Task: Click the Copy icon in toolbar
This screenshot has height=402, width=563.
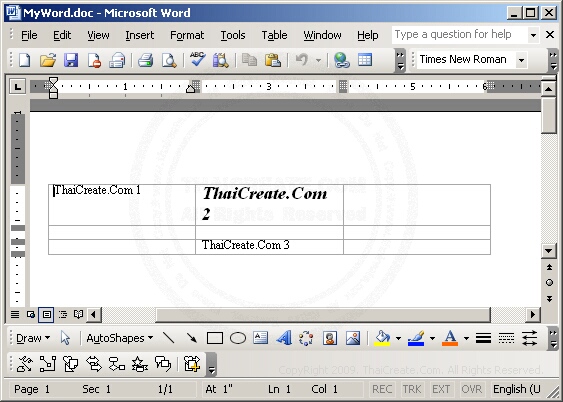Action: pos(249,60)
